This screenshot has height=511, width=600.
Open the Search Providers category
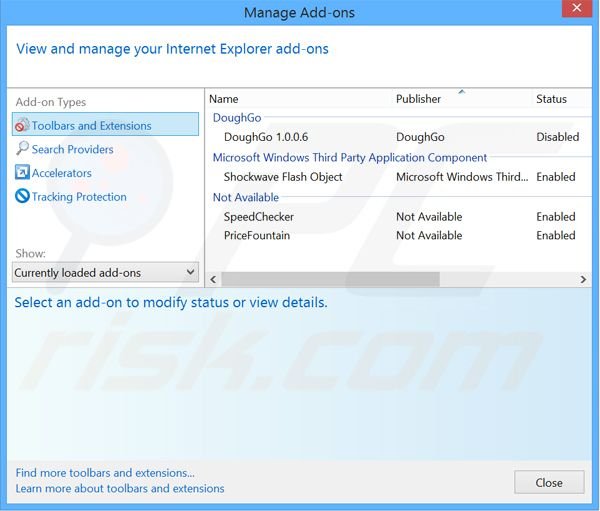(x=72, y=149)
